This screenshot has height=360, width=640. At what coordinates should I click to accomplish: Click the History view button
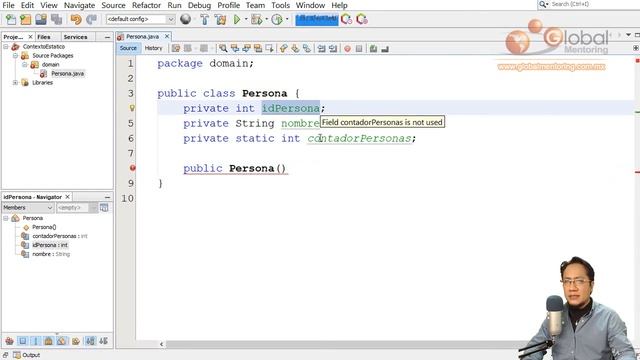153,48
